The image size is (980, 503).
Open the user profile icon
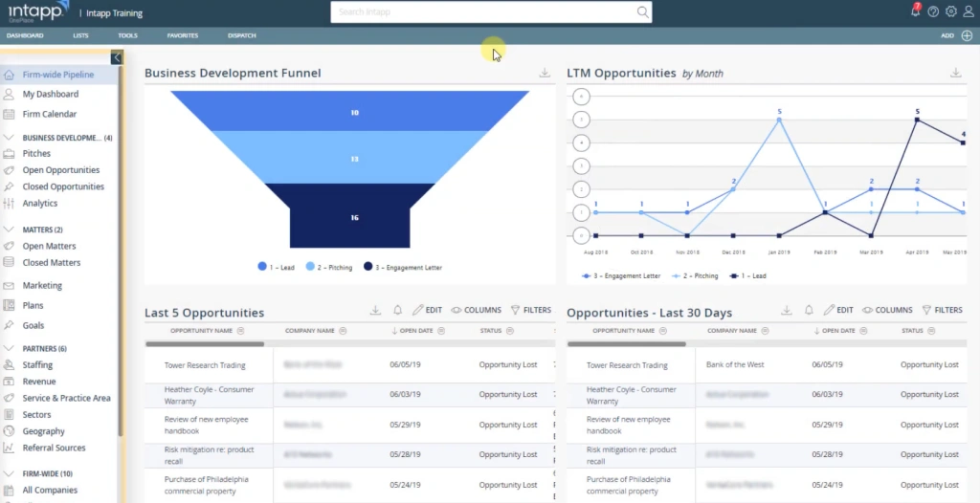969,11
